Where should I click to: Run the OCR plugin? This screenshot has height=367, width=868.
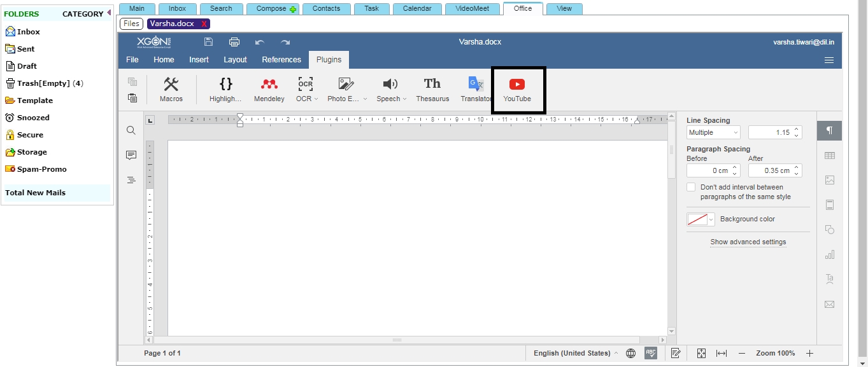[305, 90]
